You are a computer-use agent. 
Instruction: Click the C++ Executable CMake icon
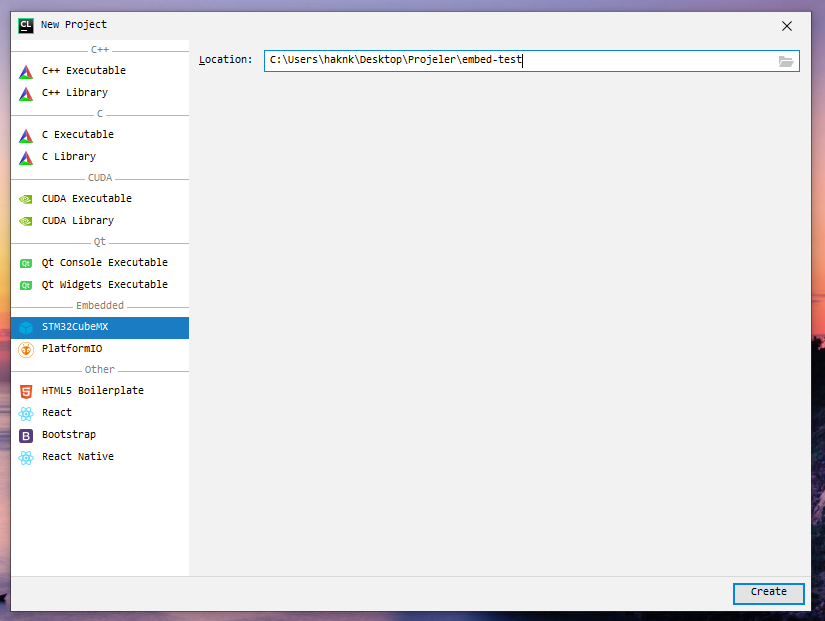26,72
